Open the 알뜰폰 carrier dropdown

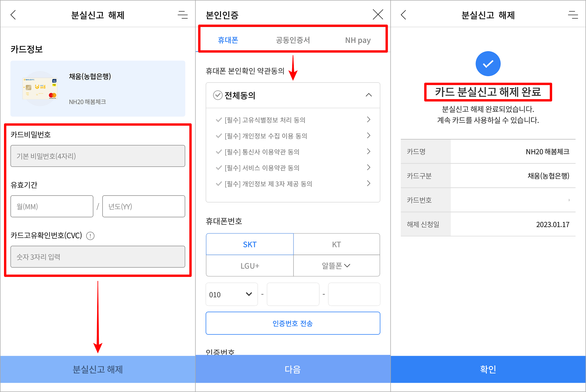(336, 266)
